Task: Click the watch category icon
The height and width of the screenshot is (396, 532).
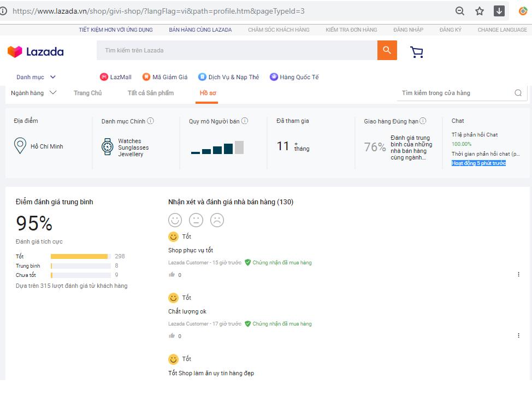Action: pyautogui.click(x=108, y=146)
